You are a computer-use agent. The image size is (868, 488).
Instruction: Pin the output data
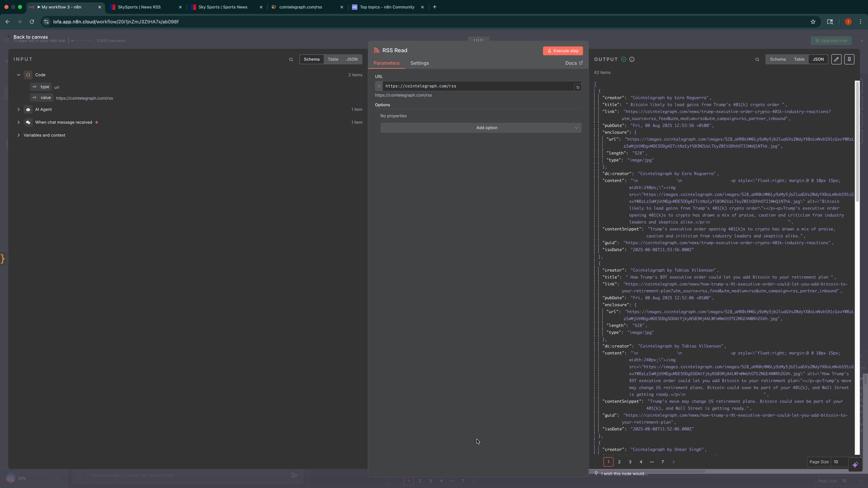[849, 59]
